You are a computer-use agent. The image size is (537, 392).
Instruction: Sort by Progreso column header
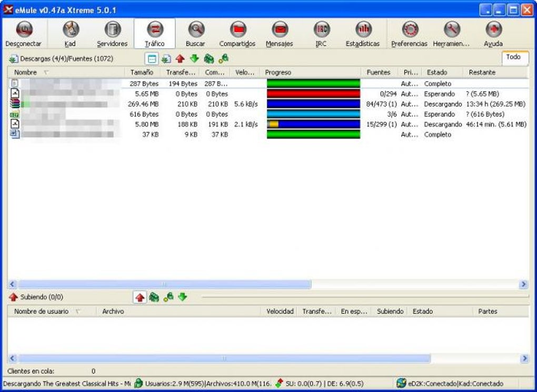[x=311, y=73]
